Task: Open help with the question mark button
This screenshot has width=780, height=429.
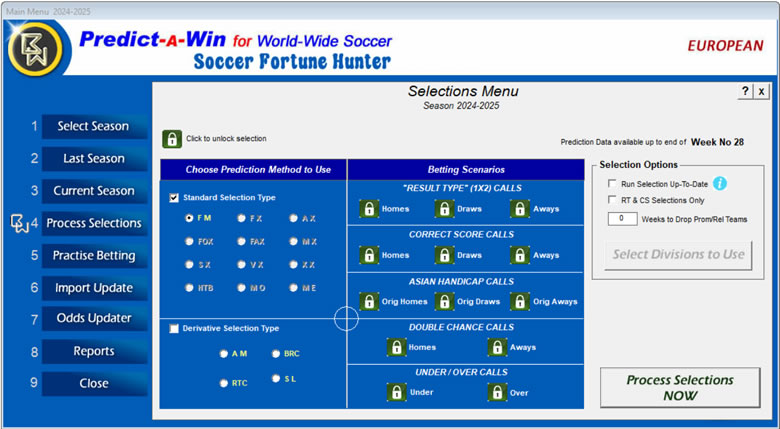Action: 745,92
